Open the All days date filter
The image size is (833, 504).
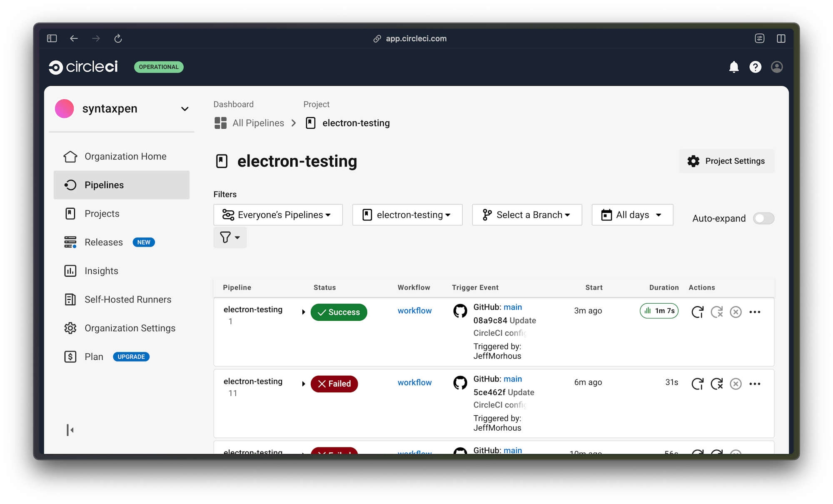tap(632, 215)
